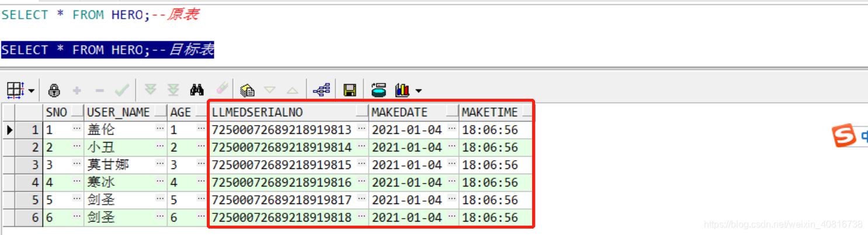
Task: Select row 2 via its row number
Action: pyautogui.click(x=29, y=147)
